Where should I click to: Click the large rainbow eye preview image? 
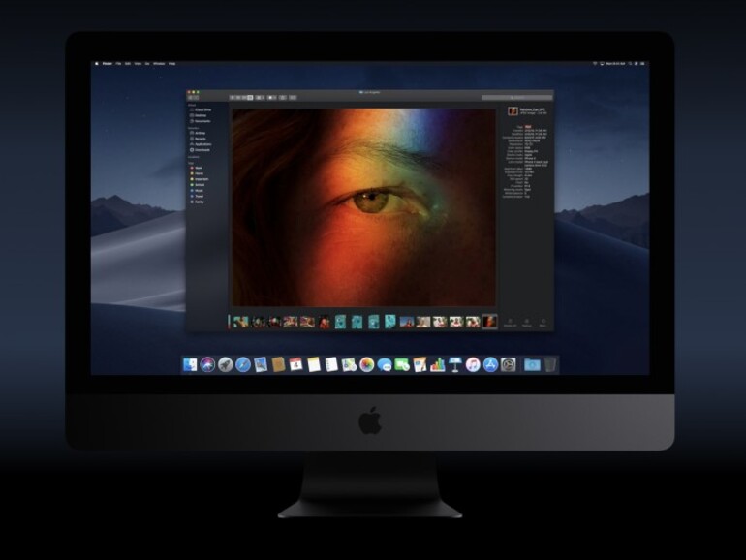[363, 207]
